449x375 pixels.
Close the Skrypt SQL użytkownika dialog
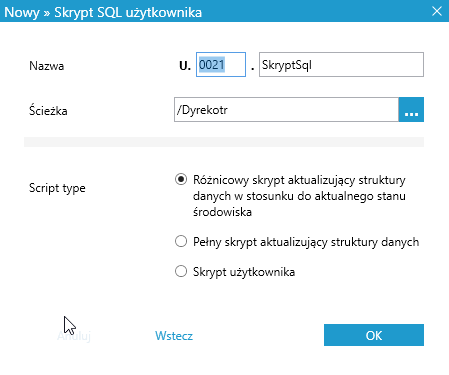[x=437, y=11]
